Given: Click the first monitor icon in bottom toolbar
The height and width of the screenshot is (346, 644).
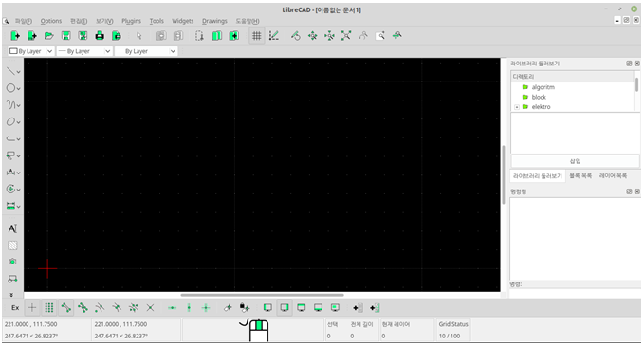Looking at the screenshot, I should [267, 307].
